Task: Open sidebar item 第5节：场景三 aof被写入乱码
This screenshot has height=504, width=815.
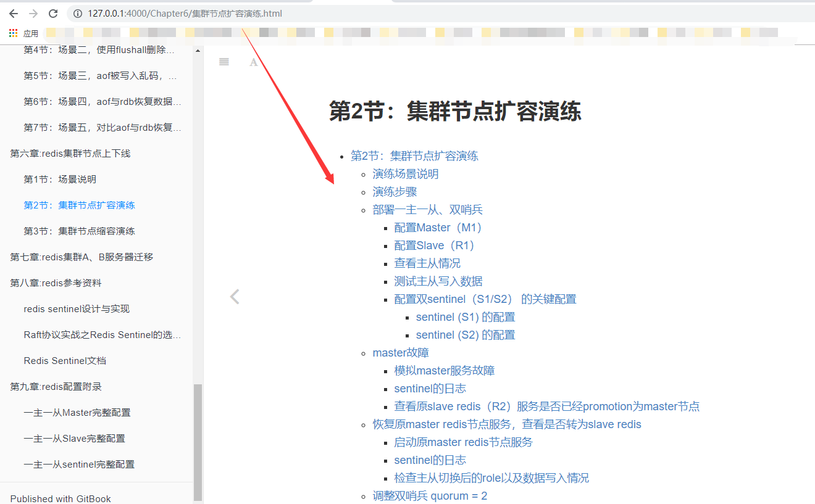Action: pyautogui.click(x=101, y=75)
